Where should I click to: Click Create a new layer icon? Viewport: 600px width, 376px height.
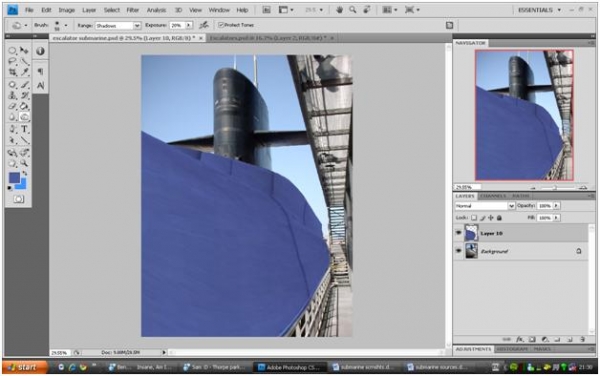(x=570, y=339)
